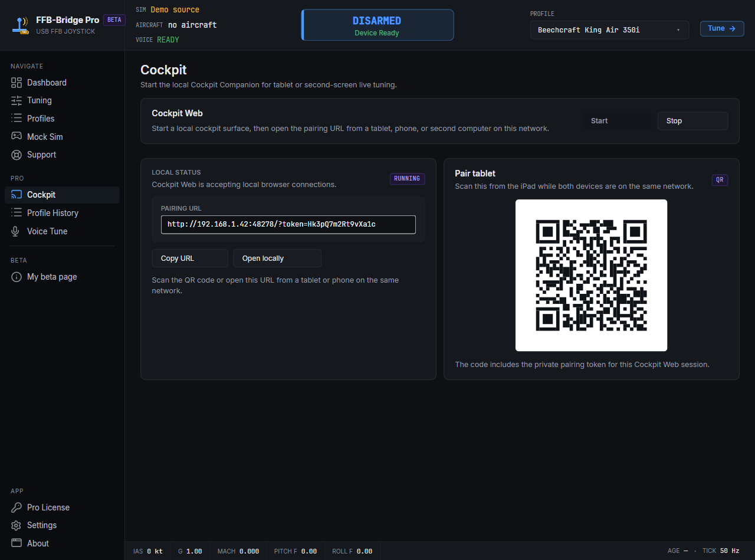The width and height of the screenshot is (755, 560).
Task: Click the Tuning sliders icon
Action: [x=17, y=100]
